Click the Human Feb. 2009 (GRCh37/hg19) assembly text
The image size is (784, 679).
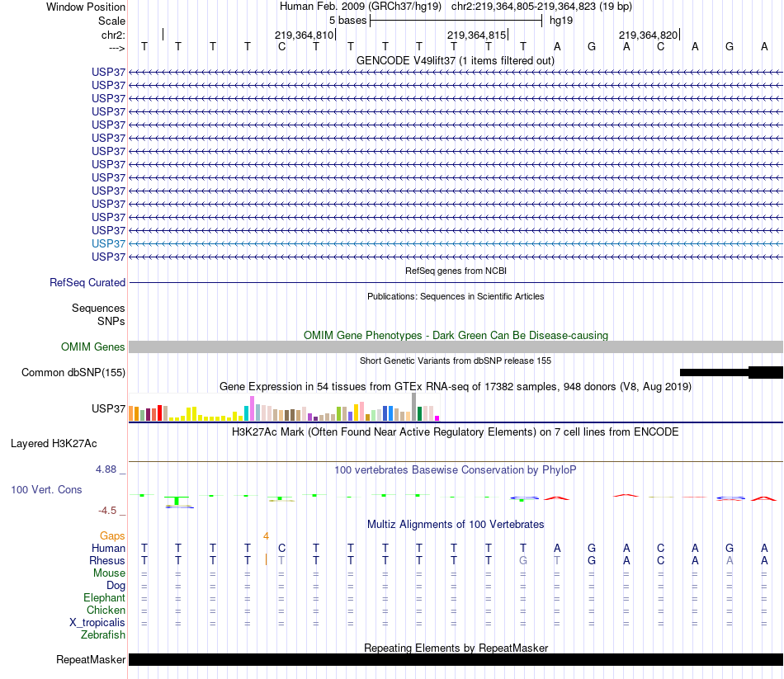(361, 7)
